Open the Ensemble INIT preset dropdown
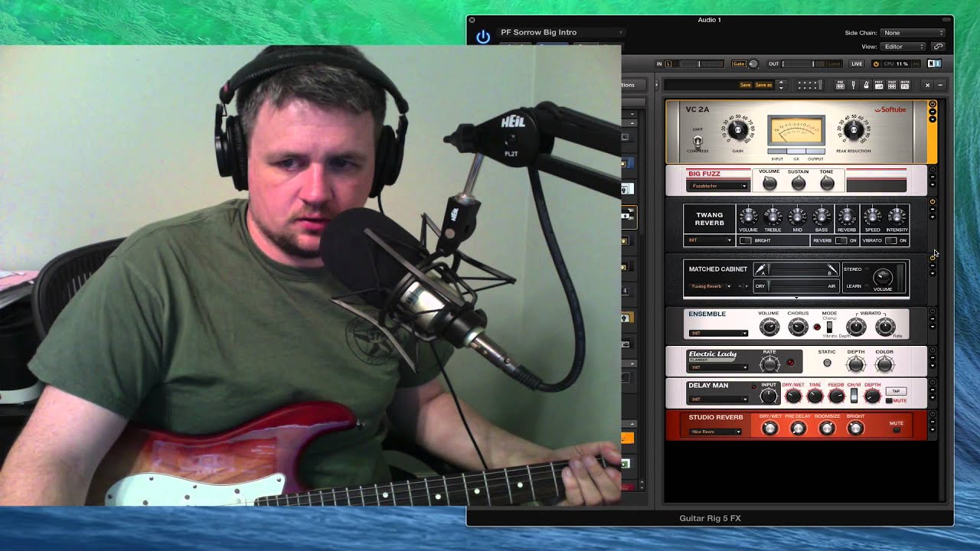The height and width of the screenshot is (551, 980). pos(718,334)
